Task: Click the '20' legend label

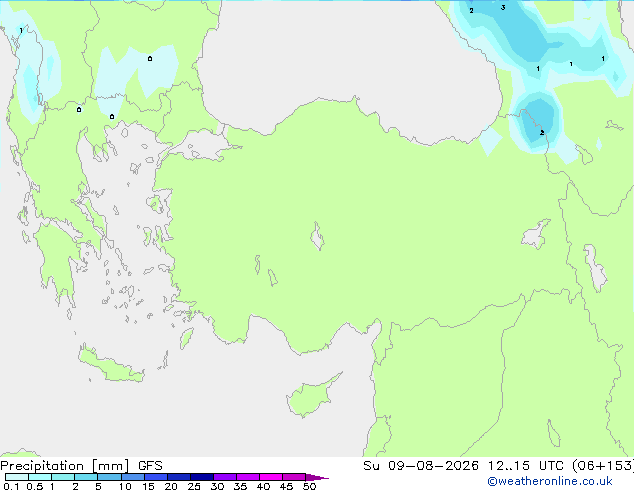Action: [171, 486]
